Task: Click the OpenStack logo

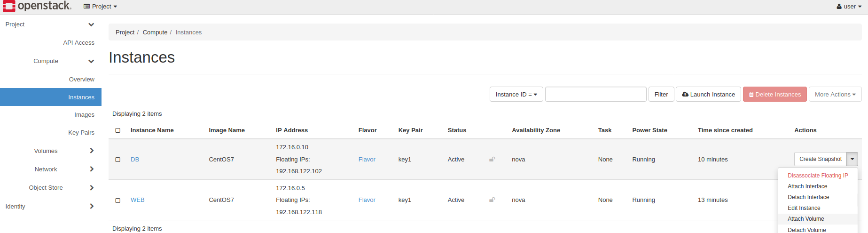Action: tap(37, 6)
